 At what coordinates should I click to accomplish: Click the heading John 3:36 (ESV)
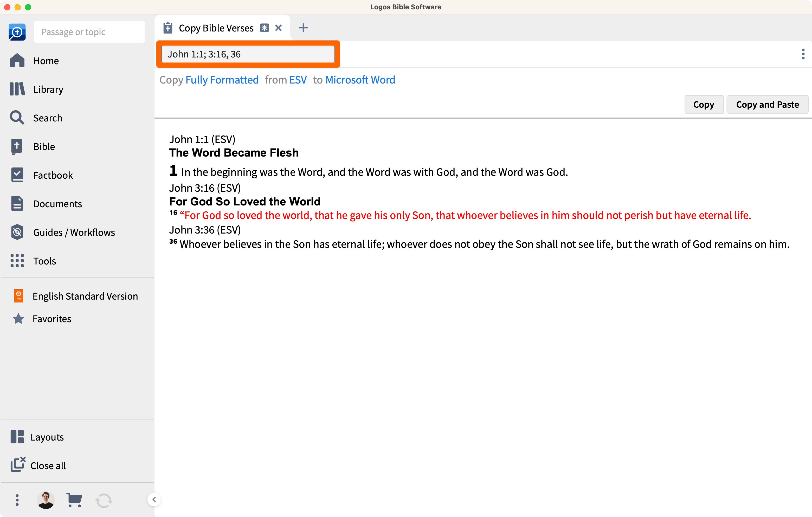[x=205, y=230]
